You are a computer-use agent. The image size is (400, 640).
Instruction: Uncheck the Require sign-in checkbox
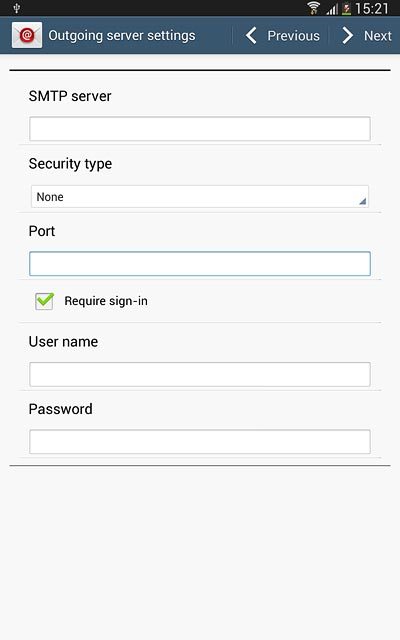point(44,301)
